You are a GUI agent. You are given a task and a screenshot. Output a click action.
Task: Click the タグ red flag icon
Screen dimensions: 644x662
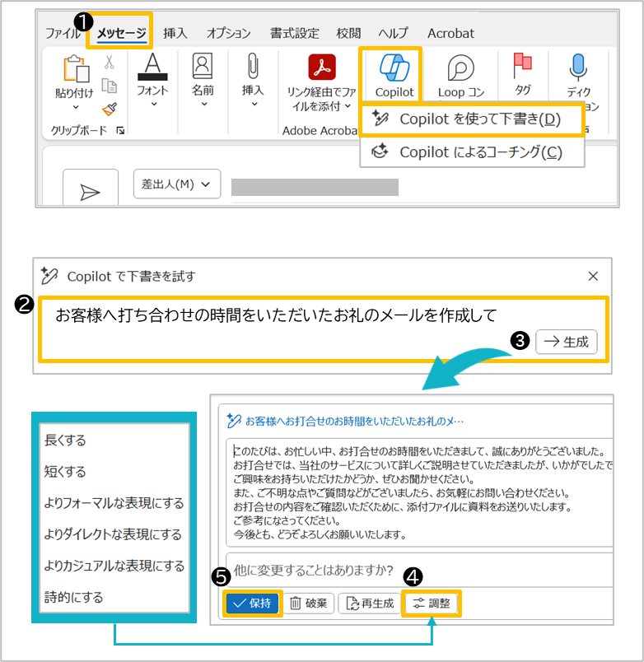point(522,65)
